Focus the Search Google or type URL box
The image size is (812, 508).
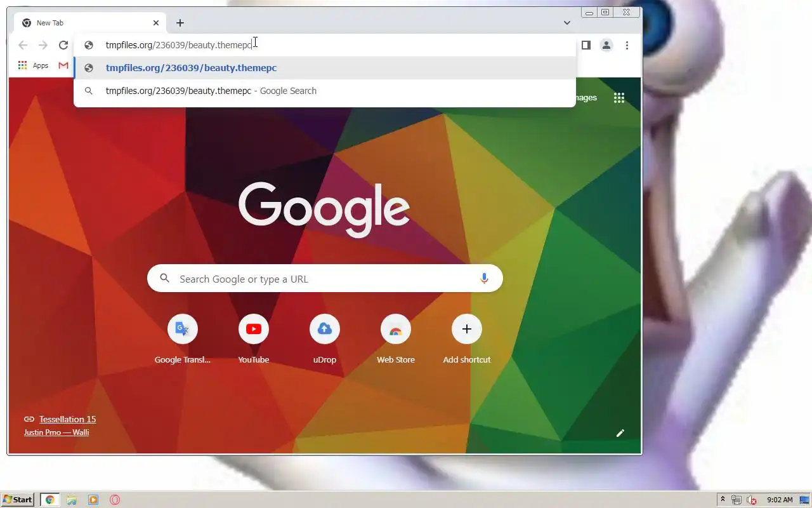[325, 278]
